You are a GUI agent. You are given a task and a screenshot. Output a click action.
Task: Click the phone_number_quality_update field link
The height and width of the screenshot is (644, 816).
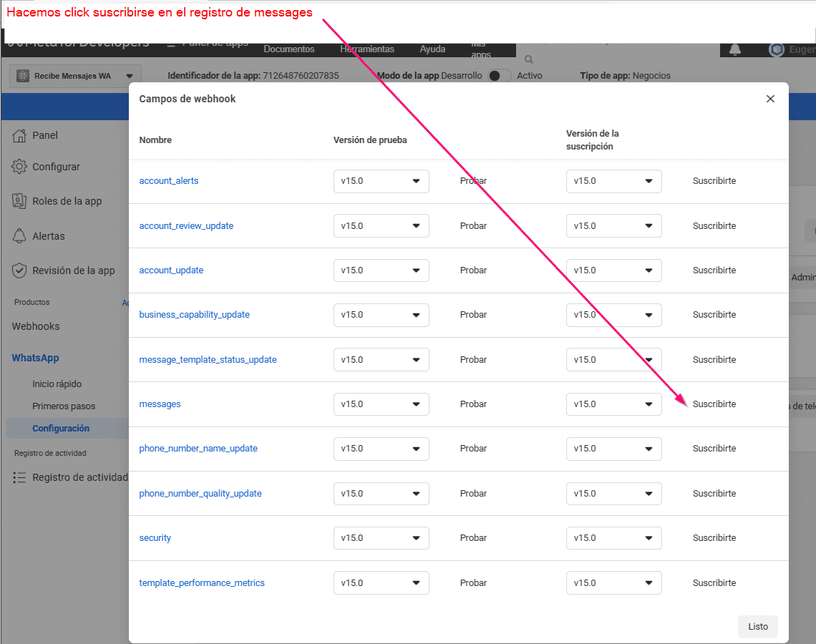coord(200,494)
